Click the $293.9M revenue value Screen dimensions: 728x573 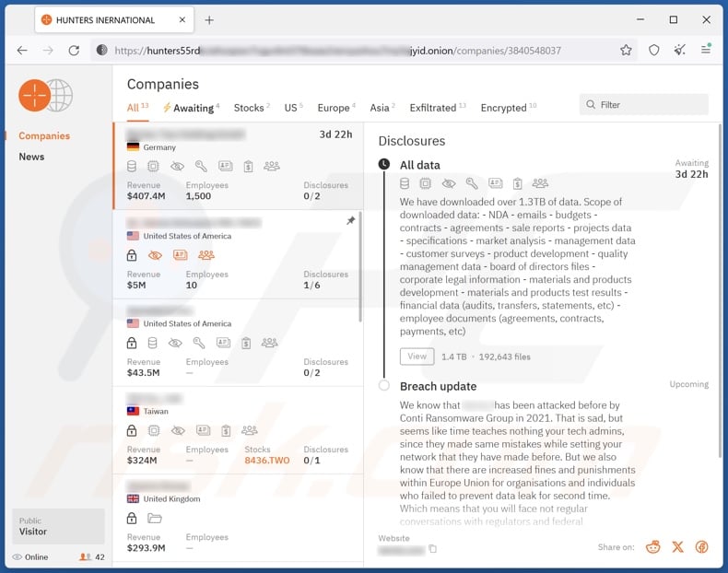146,548
